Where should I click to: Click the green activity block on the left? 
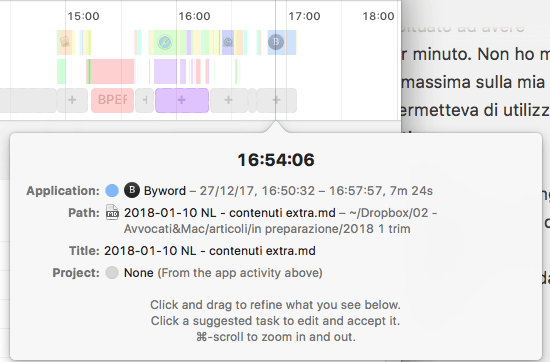[61, 72]
